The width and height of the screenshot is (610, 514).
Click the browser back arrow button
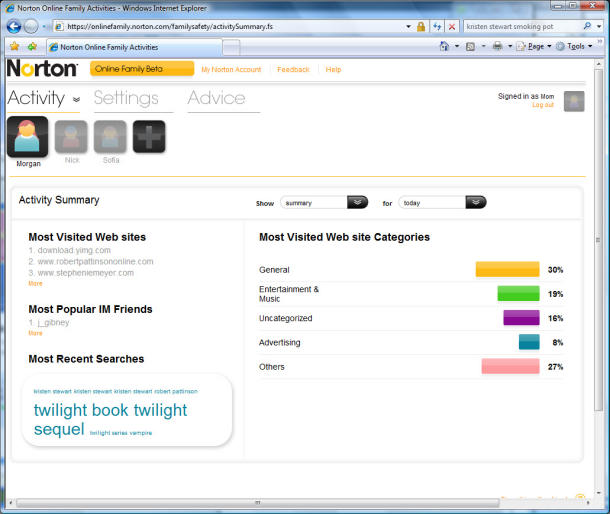tap(14, 26)
